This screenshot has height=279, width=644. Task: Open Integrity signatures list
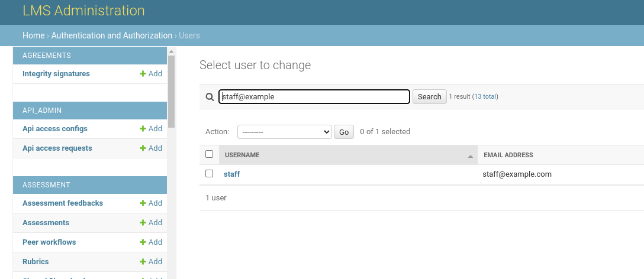point(56,74)
